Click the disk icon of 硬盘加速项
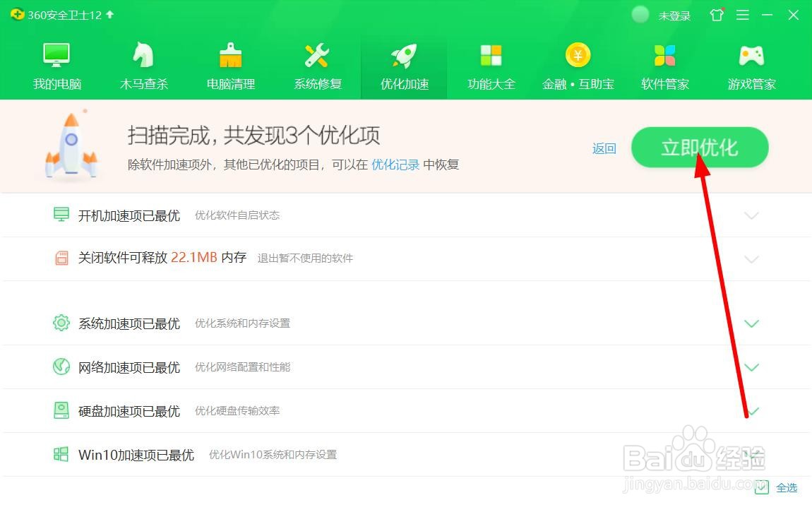The image size is (812, 512). pyautogui.click(x=61, y=410)
